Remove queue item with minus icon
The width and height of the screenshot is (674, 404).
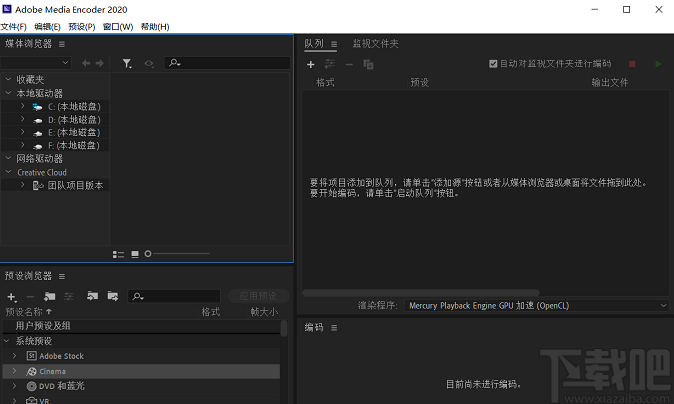[x=349, y=65]
